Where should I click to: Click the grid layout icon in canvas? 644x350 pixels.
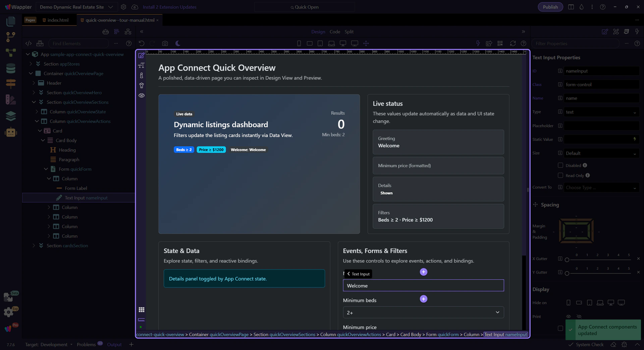click(142, 309)
